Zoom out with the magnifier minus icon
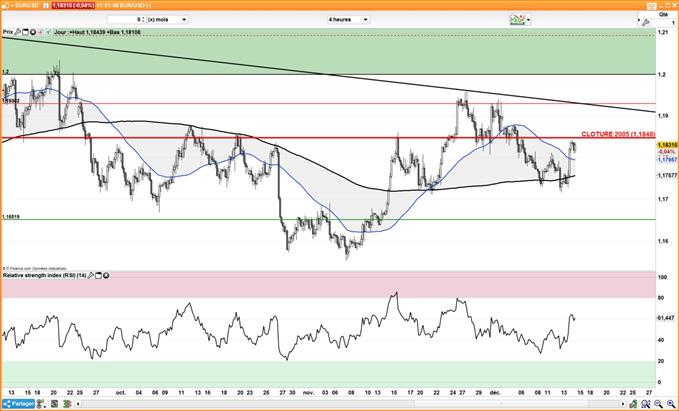 (x=658, y=404)
